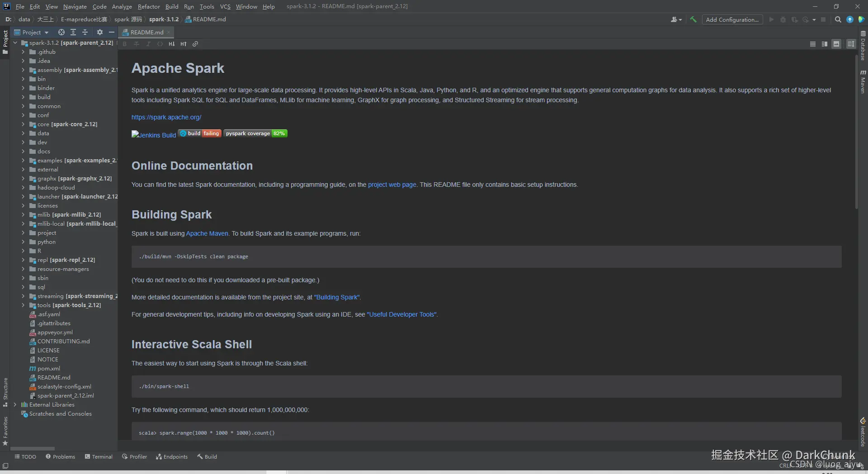
Task: Collapse the spark-3.1.2 root project node
Action: click(15, 43)
